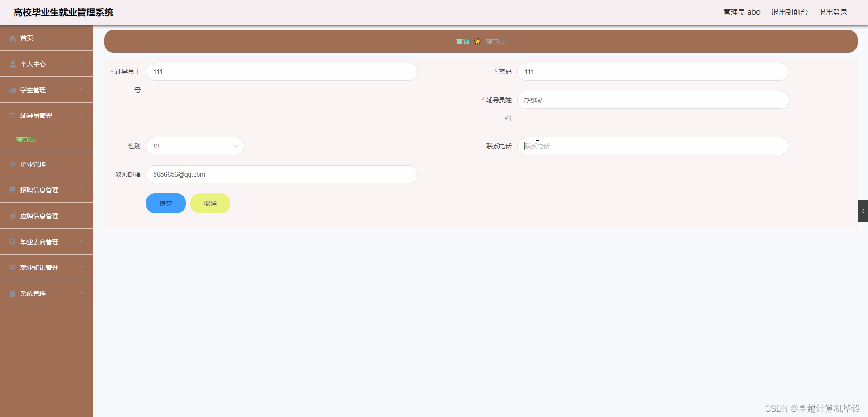This screenshot has width=868, height=417.
Task: Click 退出到前台 in the top bar
Action: [789, 12]
